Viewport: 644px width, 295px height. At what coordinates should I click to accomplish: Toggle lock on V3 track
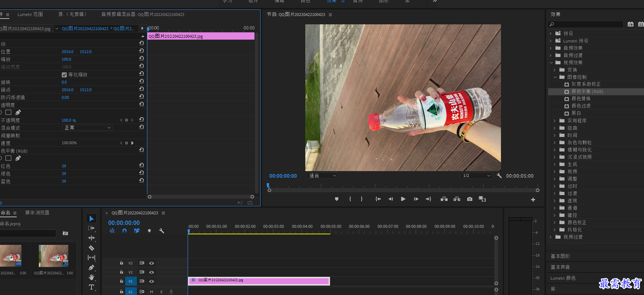coord(122,263)
